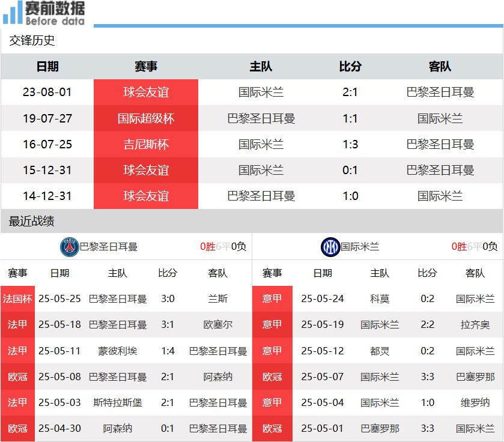Click the 3:0 score against 兰斯
This screenshot has width=504, height=442.
[168, 298]
